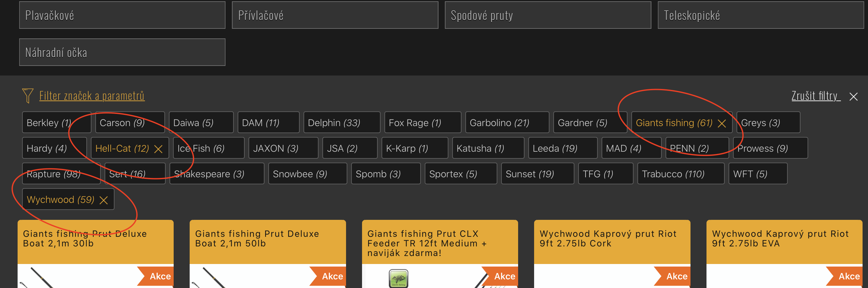Enable the Snowbee (9) brand filter
The height and width of the screenshot is (288, 868).
point(308,174)
